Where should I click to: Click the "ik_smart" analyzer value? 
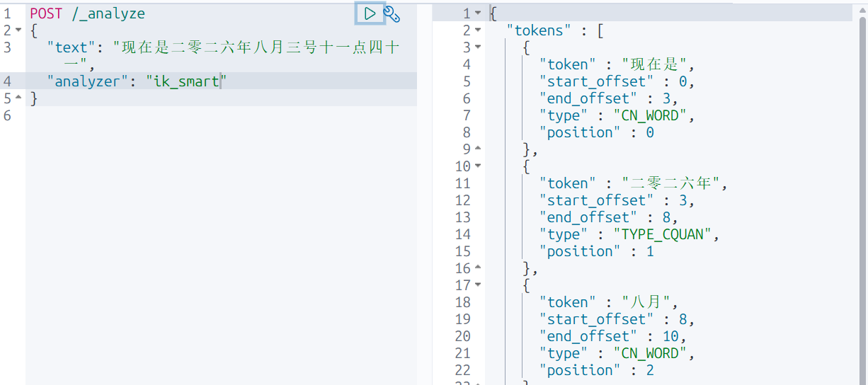tap(186, 81)
